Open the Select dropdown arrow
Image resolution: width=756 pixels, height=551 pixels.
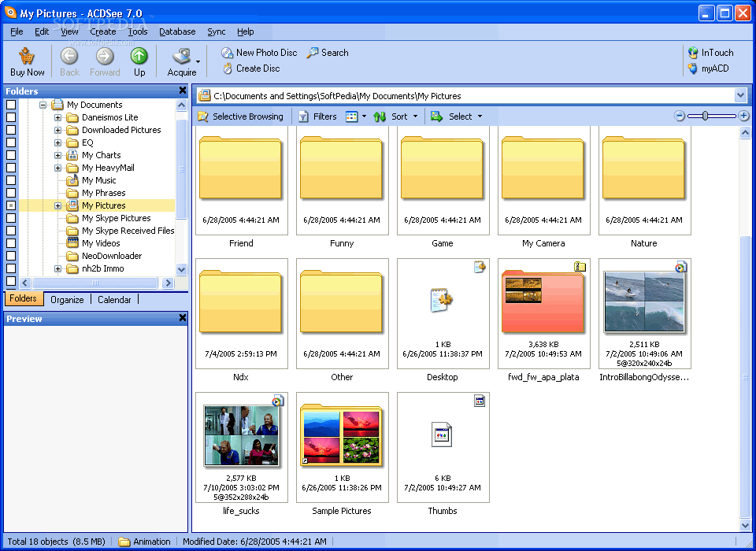[x=480, y=116]
